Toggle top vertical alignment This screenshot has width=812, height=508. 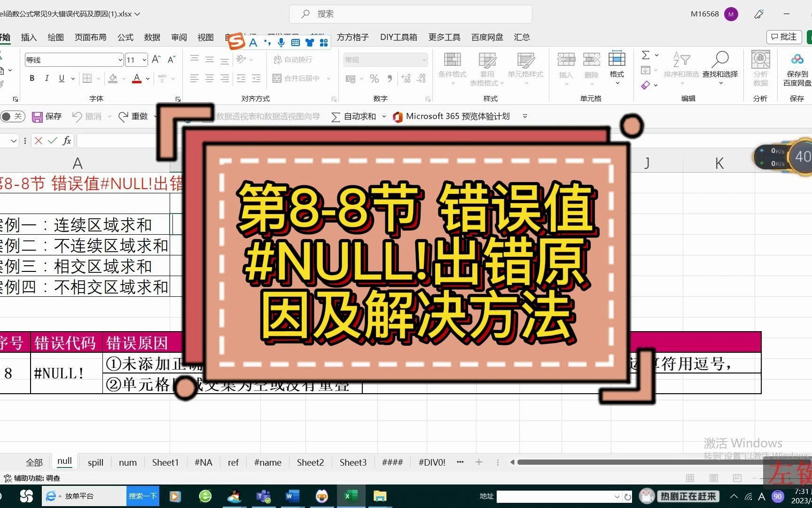click(x=194, y=59)
